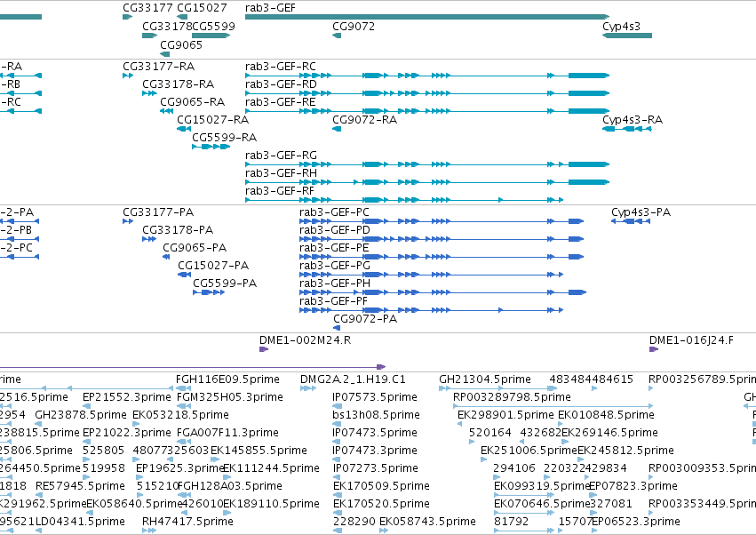756x535 pixels.
Task: Select the CG33178-RA transcript label
Action: coord(178,84)
